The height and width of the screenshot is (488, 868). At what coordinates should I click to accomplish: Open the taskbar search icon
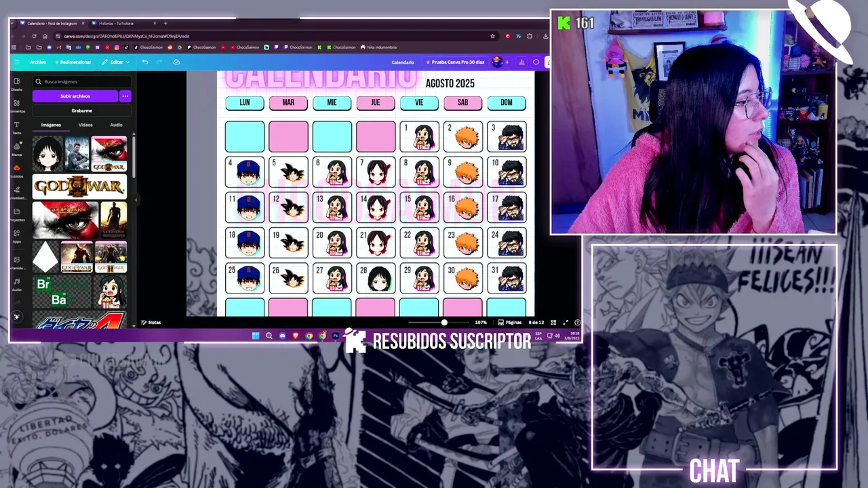(269, 335)
